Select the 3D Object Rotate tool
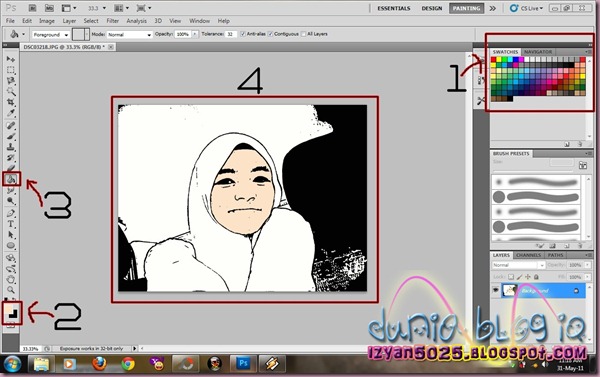 tap(11, 258)
